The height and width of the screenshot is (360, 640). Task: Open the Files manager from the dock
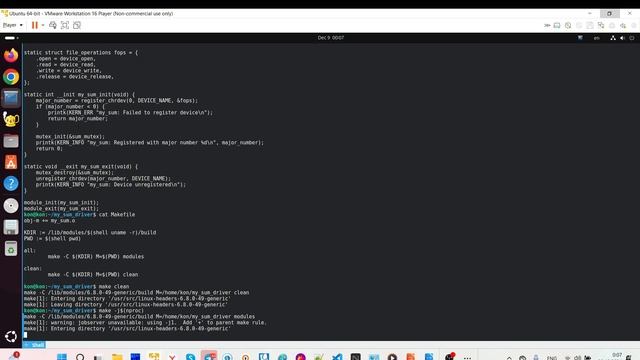coord(11,141)
